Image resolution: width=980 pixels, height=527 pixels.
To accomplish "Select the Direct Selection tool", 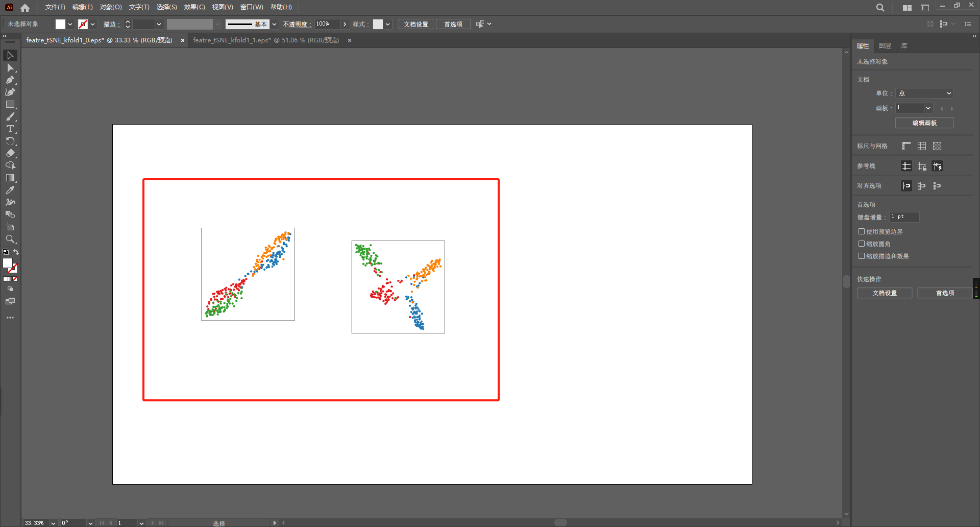I will [x=10, y=67].
